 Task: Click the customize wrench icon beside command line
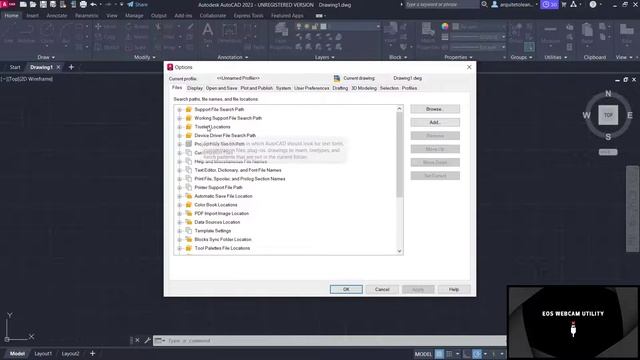point(147,340)
